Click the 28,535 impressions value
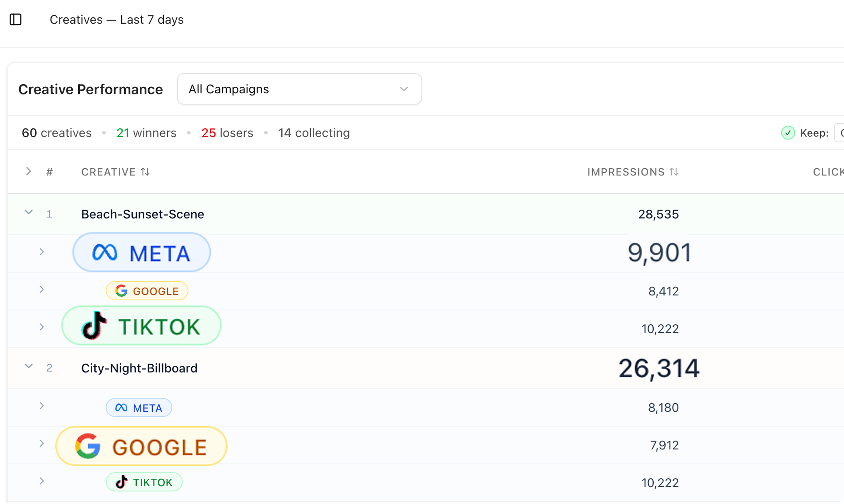Viewport: 844px width, 504px height. click(x=658, y=214)
